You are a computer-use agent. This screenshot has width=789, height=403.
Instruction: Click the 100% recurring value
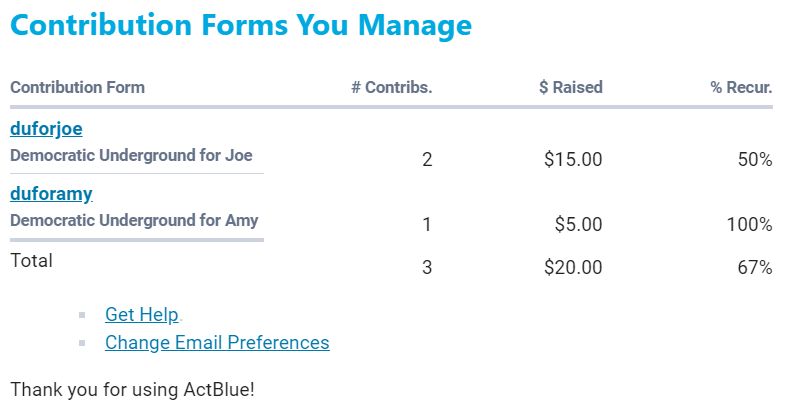(x=749, y=224)
